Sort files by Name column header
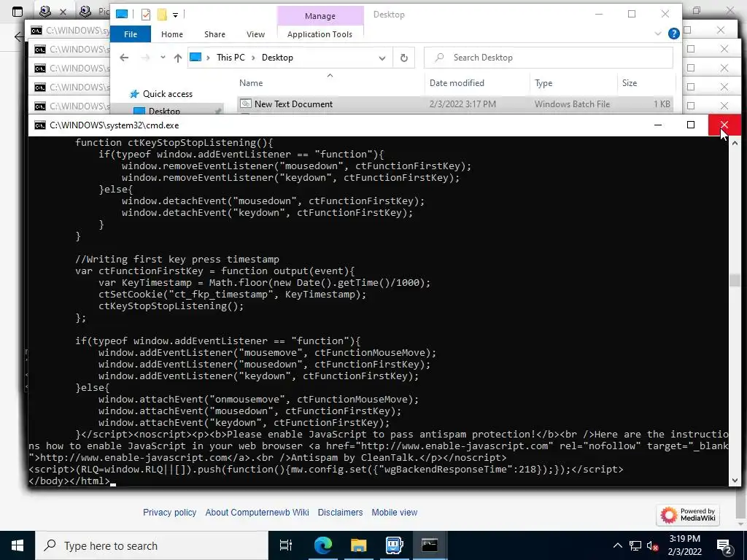The height and width of the screenshot is (560, 747). coord(251,83)
